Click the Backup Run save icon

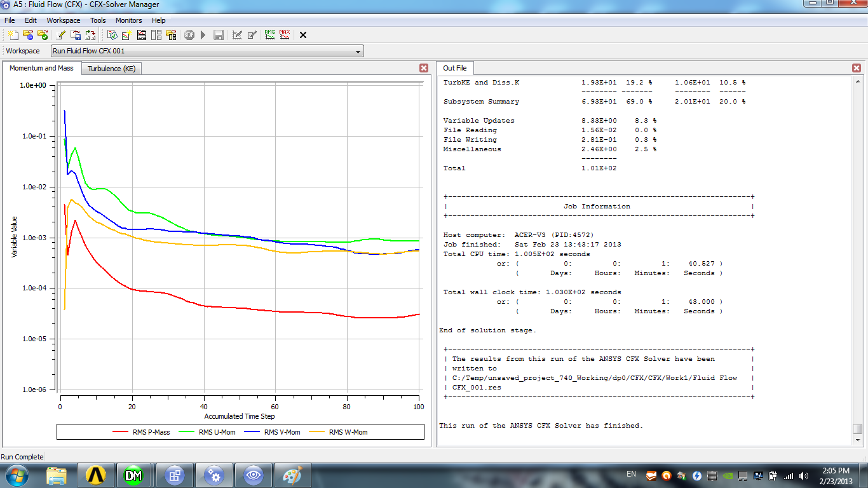[218, 35]
